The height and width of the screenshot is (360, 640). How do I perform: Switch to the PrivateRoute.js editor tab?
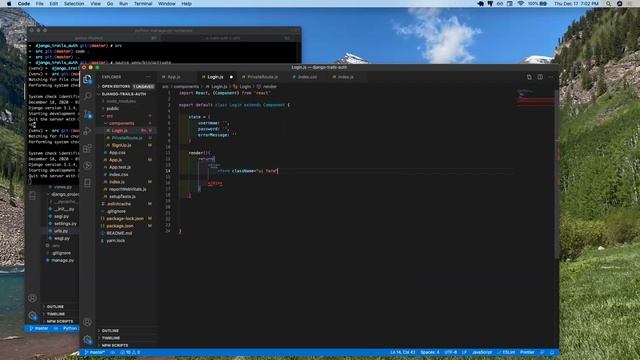click(x=262, y=77)
